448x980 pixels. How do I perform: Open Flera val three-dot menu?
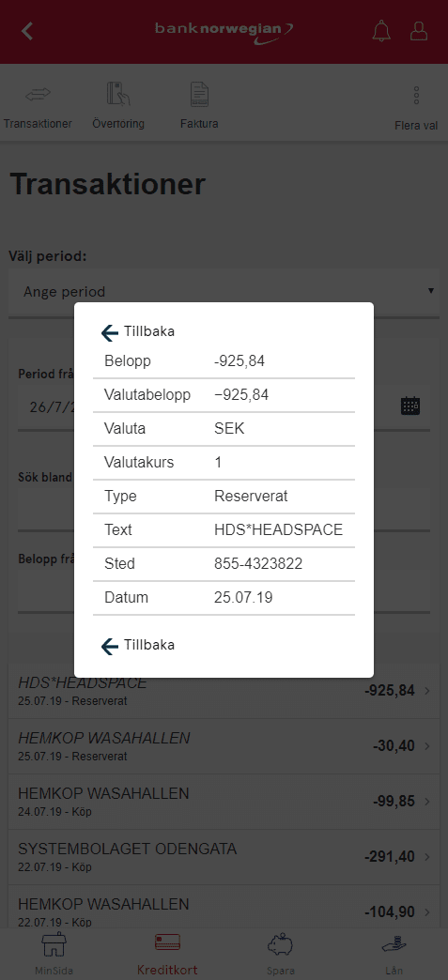[416, 95]
